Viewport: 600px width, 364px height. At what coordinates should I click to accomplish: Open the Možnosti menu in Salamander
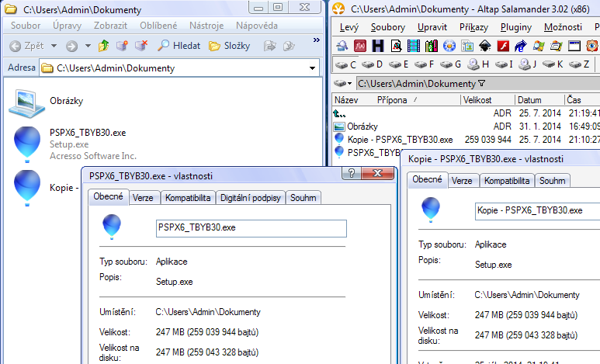tap(563, 27)
